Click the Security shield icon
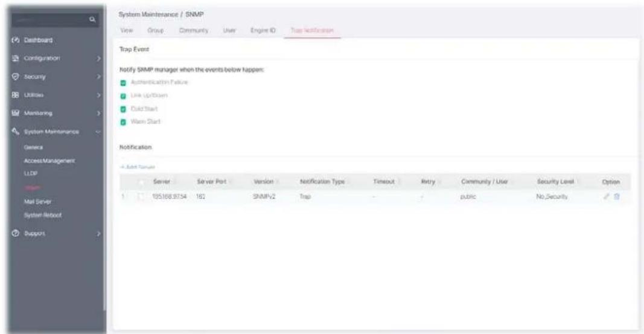Image resolution: width=644 pixels, height=334 pixels. (x=16, y=77)
